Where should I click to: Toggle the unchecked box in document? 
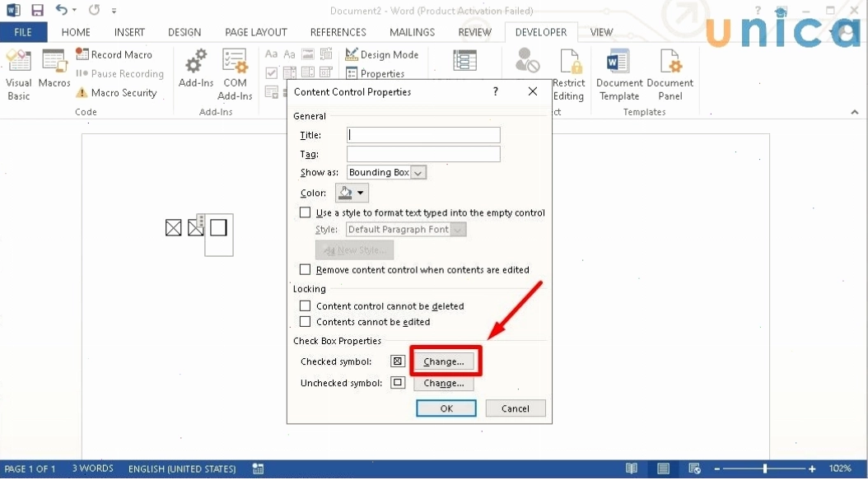(x=218, y=227)
